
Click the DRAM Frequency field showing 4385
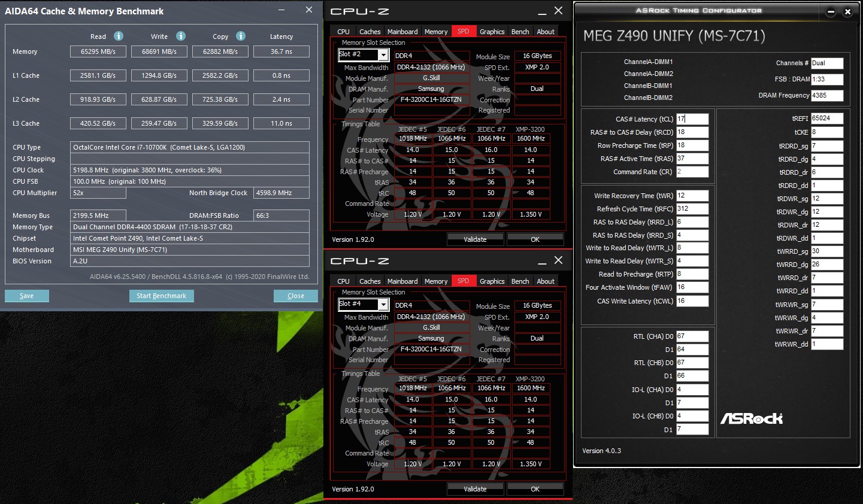828,95
